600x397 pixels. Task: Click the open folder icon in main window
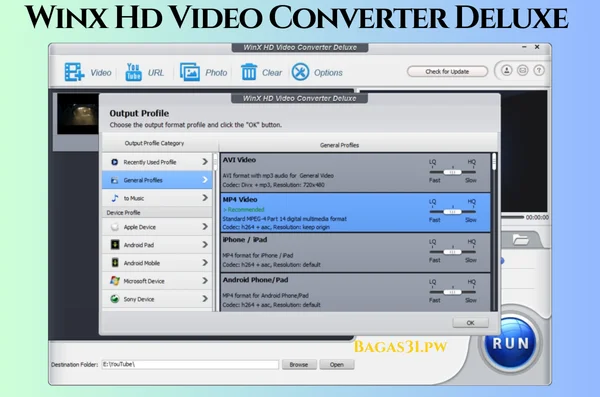pyautogui.click(x=520, y=240)
